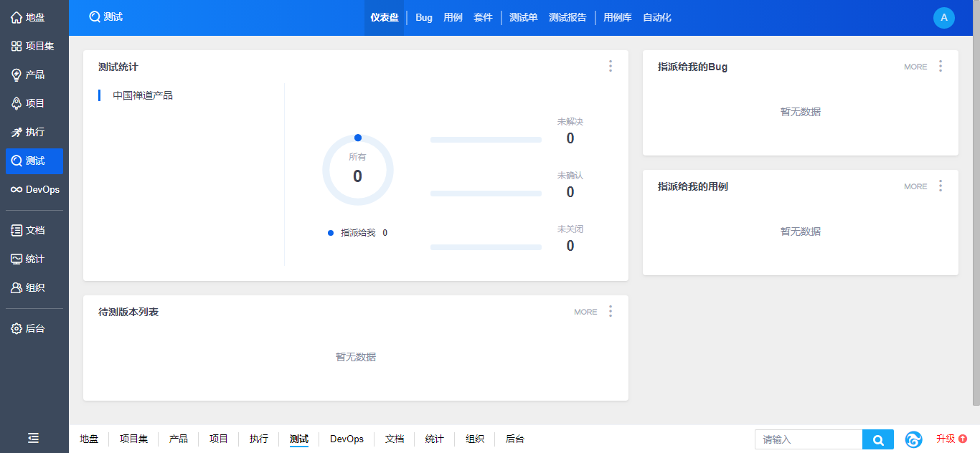Viewport: 980px width, 453px height.
Task: Open 项目集 in the left sidebar
Action: [x=34, y=46]
